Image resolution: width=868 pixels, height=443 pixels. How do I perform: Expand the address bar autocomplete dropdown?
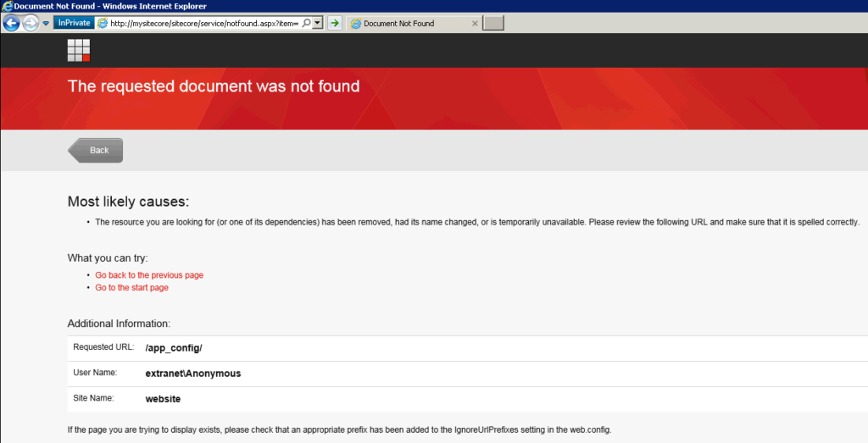(x=318, y=23)
